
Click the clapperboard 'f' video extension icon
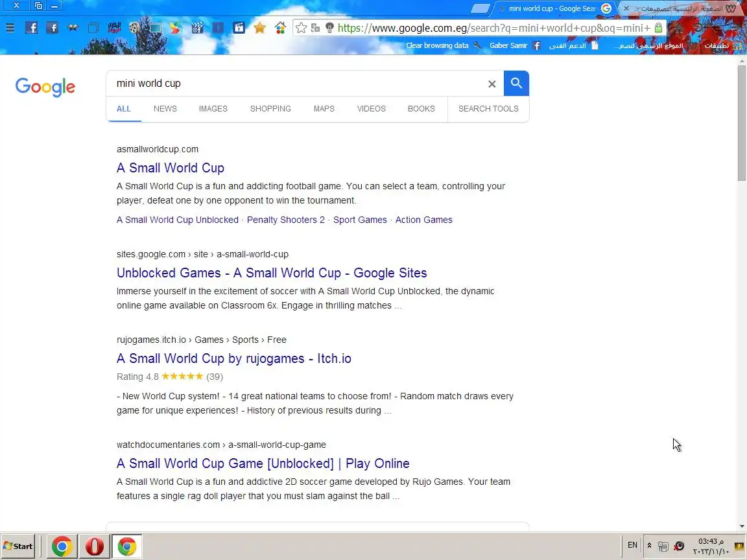(x=197, y=28)
